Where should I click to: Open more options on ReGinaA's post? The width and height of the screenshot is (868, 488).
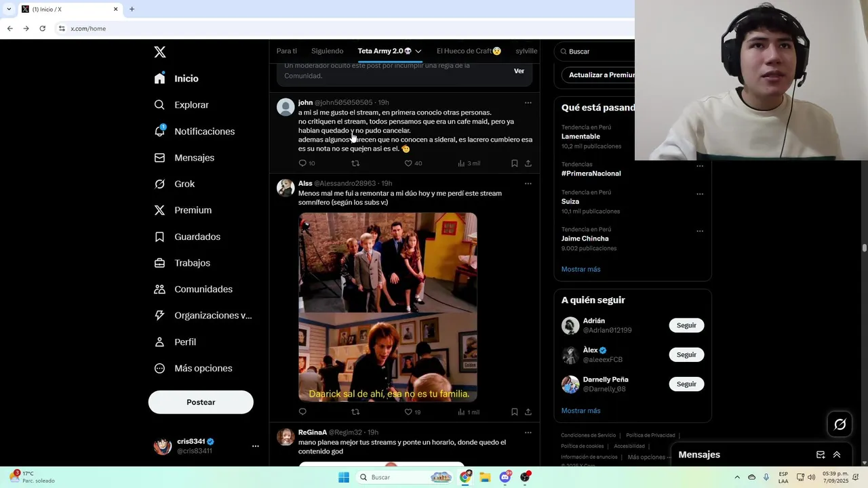coord(528,432)
